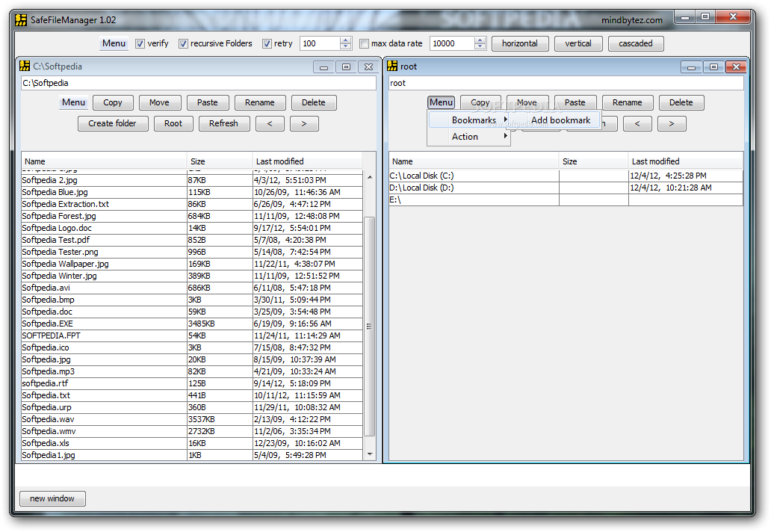Arrange windows with the cascaded button
Screen dimensions: 771x532
click(x=635, y=43)
